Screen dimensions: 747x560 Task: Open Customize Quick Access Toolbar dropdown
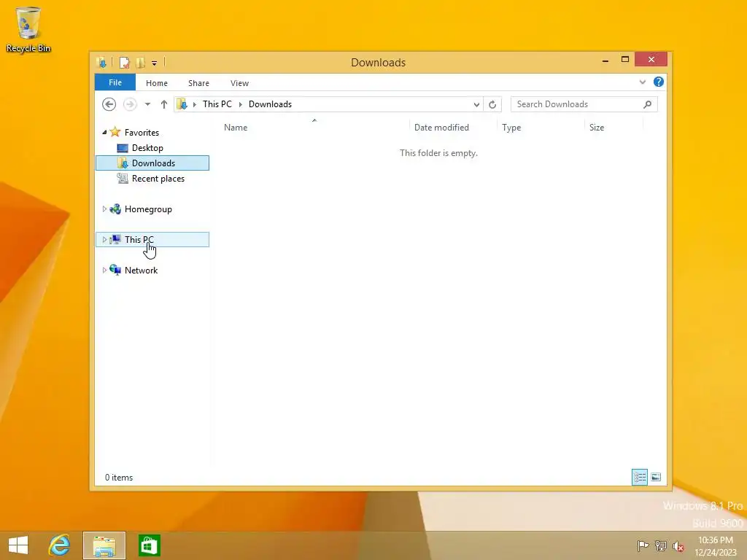(155, 63)
